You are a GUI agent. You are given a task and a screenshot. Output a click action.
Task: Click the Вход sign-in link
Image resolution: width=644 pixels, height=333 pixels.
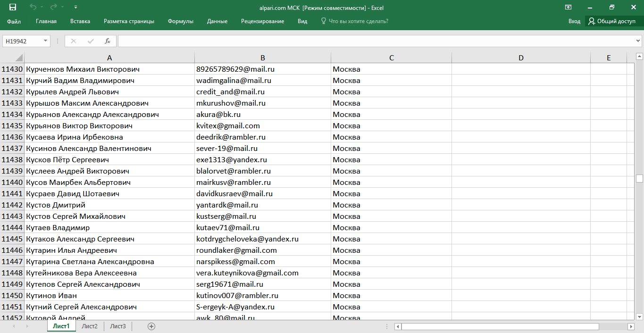coord(574,21)
